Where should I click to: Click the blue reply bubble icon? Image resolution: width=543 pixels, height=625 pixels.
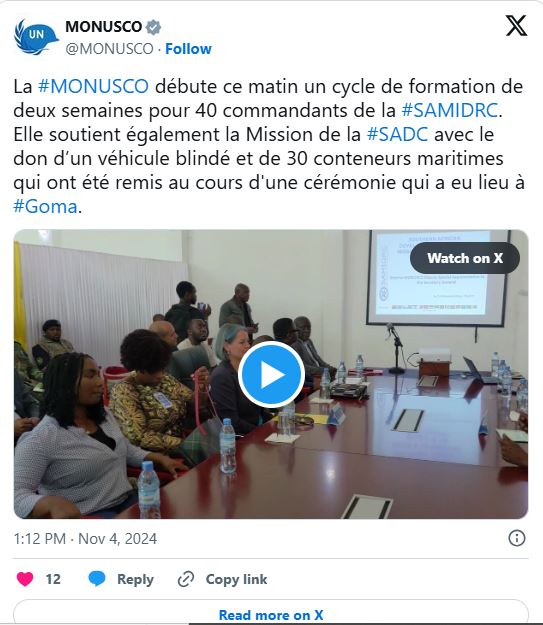click(96, 579)
